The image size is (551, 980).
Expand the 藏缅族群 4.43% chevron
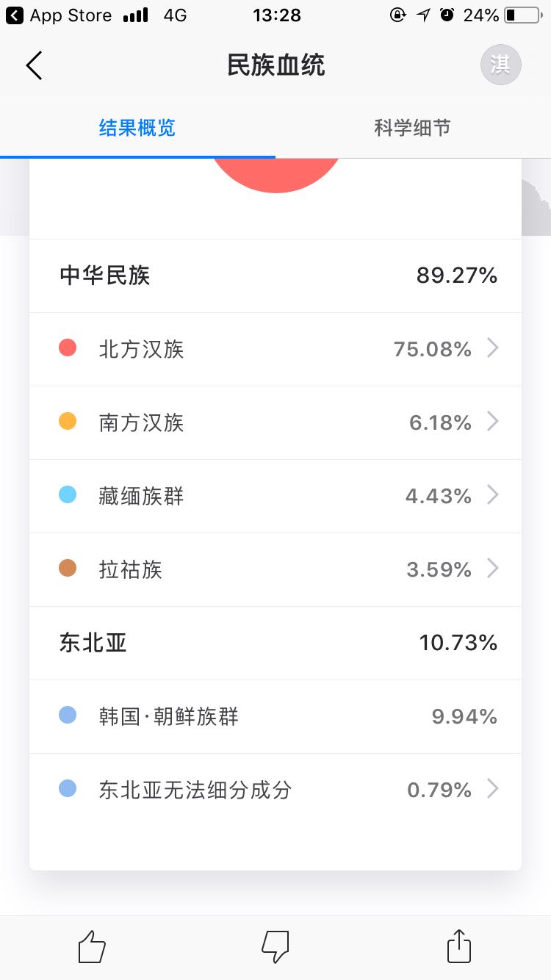pyautogui.click(x=493, y=495)
